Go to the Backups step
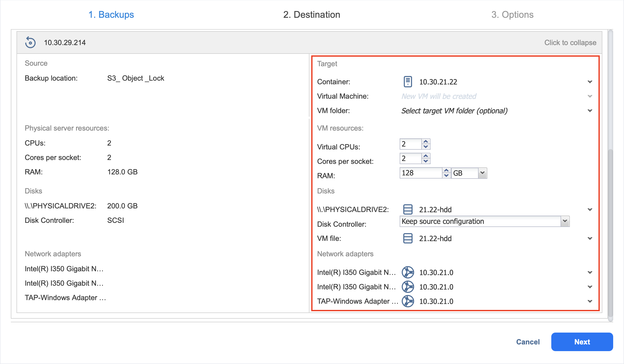Screen dimensions: 624x364 (x=111, y=15)
